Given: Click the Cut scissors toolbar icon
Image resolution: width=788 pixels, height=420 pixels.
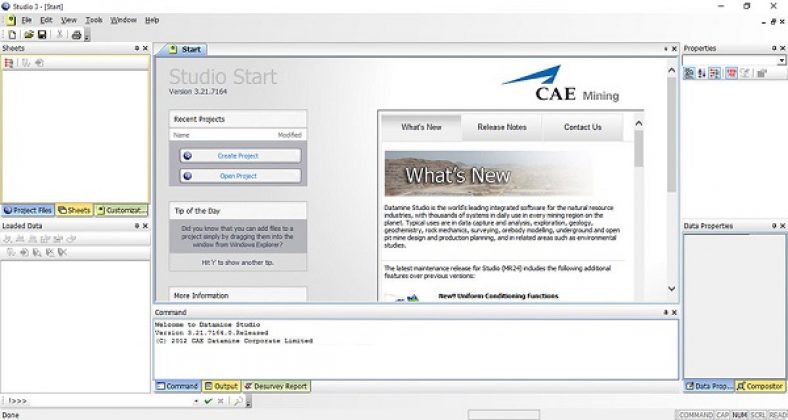Looking at the screenshot, I should [x=59, y=35].
